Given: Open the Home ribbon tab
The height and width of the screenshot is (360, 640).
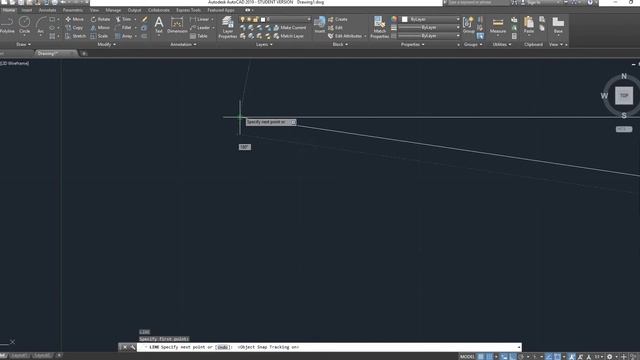Looking at the screenshot, I should (x=9, y=10).
